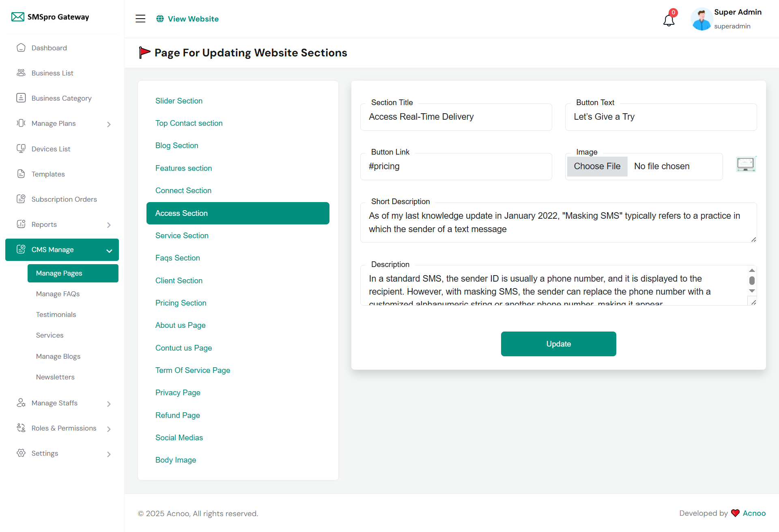This screenshot has height=532, width=779.
Task: Expand the Settings submenu
Action: tap(109, 454)
